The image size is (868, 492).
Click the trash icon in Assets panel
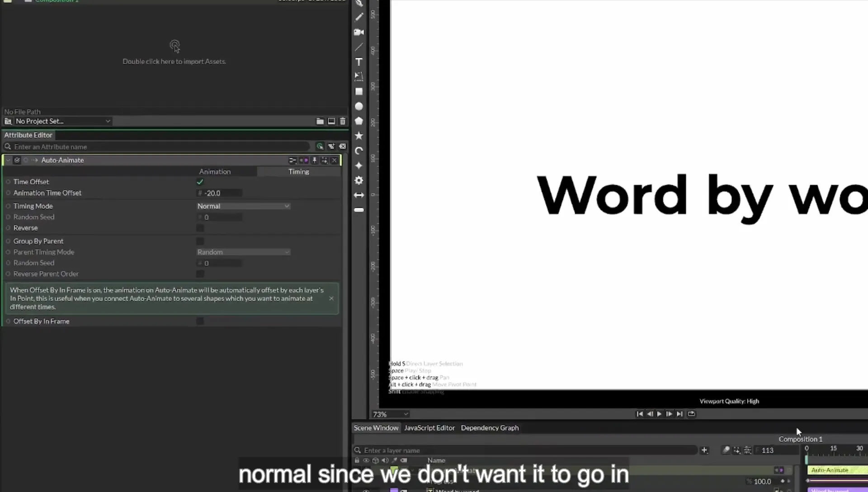coord(343,121)
